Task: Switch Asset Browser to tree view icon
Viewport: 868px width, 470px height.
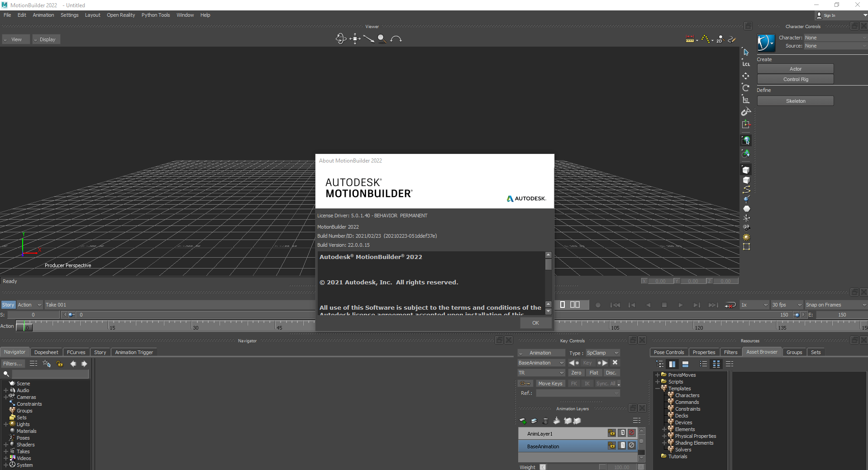Action: (660, 364)
